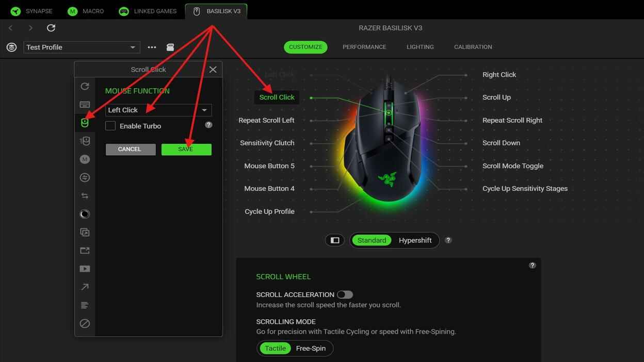Open help icon in Scroll Wheel panel
Screen dimensions: 644x362
[x=533, y=265]
